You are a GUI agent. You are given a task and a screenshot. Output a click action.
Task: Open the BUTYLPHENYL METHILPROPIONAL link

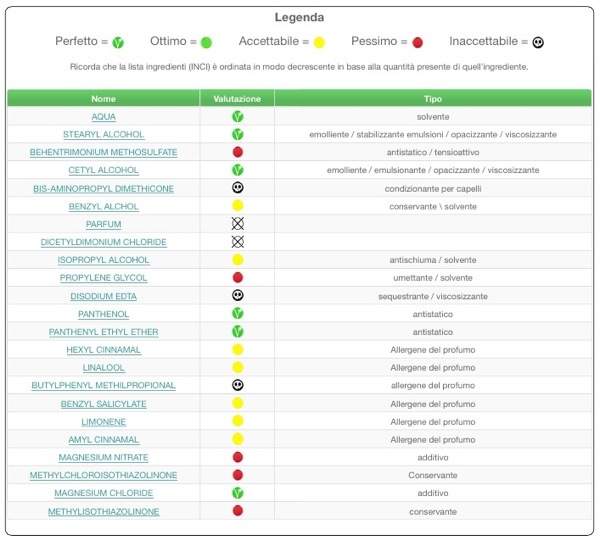(104, 386)
